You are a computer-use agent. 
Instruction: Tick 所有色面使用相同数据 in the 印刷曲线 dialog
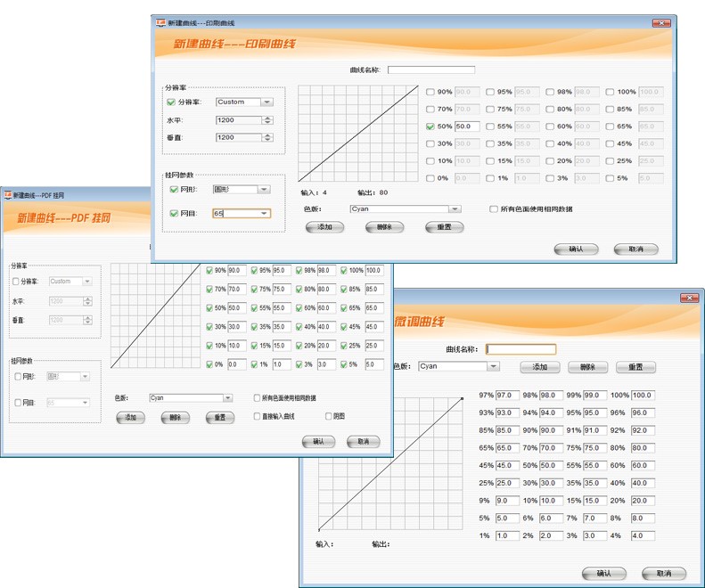point(493,209)
